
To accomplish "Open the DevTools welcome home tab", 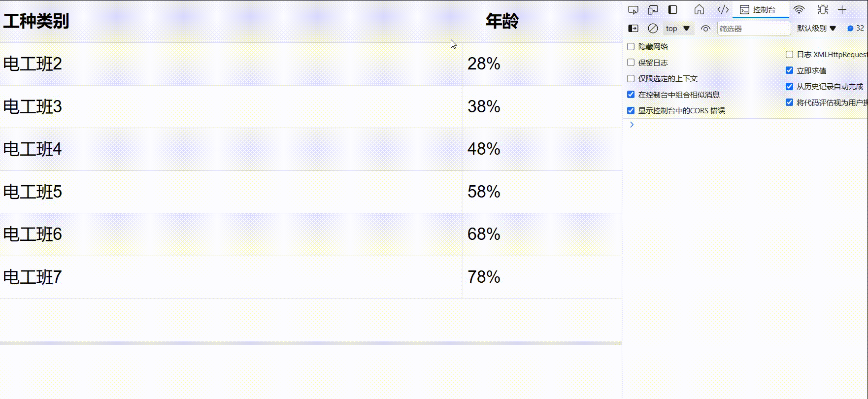I will click(x=699, y=10).
